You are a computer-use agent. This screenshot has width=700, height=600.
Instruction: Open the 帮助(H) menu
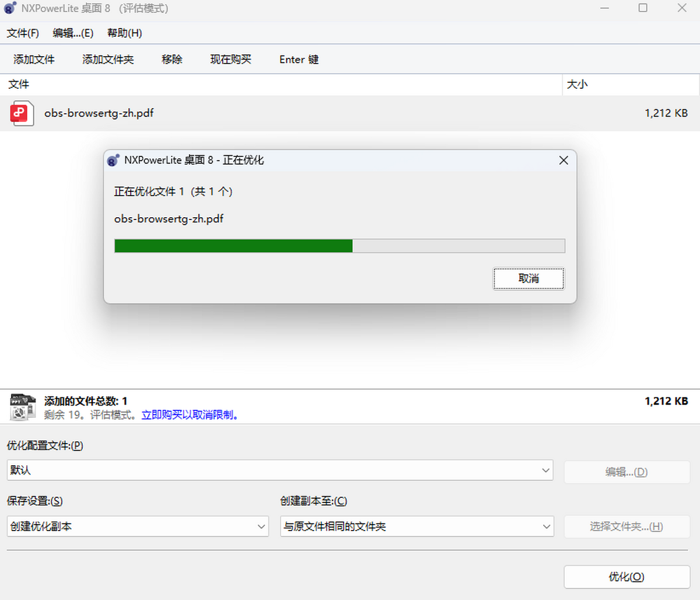pos(124,33)
